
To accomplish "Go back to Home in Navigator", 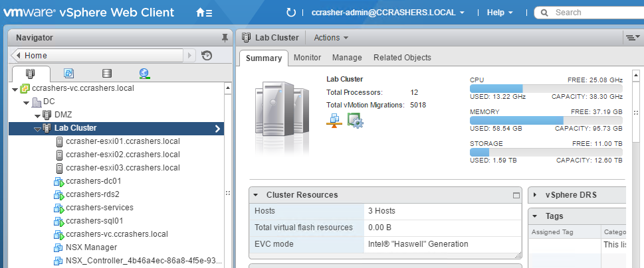I will [97, 55].
